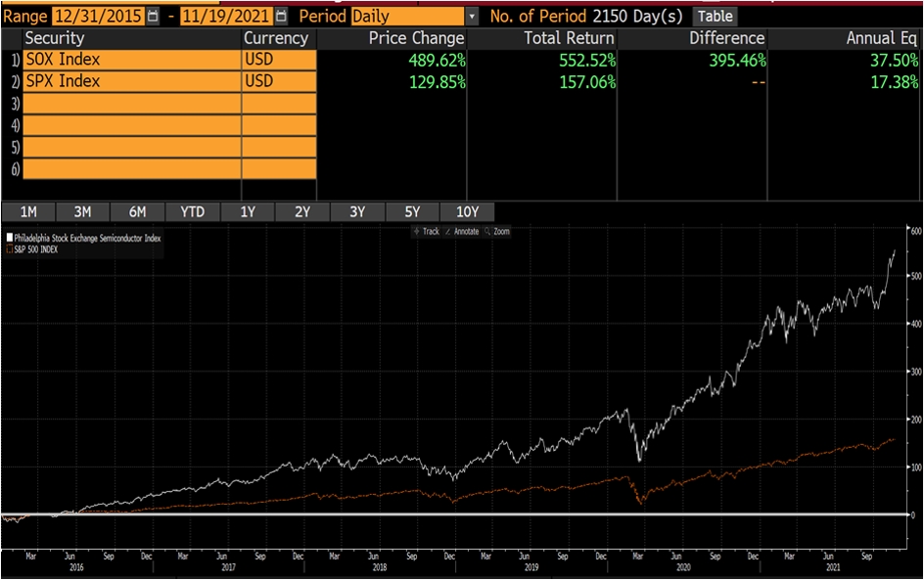Image resolution: width=924 pixels, height=580 pixels.
Task: Edit the range start date field
Action: [99, 16]
